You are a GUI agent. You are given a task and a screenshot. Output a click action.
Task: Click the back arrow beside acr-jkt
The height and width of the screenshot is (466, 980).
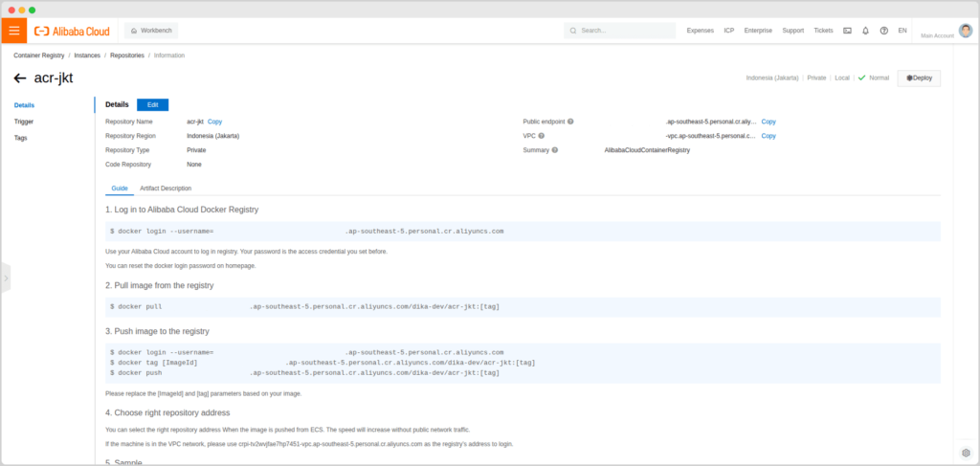(x=20, y=78)
